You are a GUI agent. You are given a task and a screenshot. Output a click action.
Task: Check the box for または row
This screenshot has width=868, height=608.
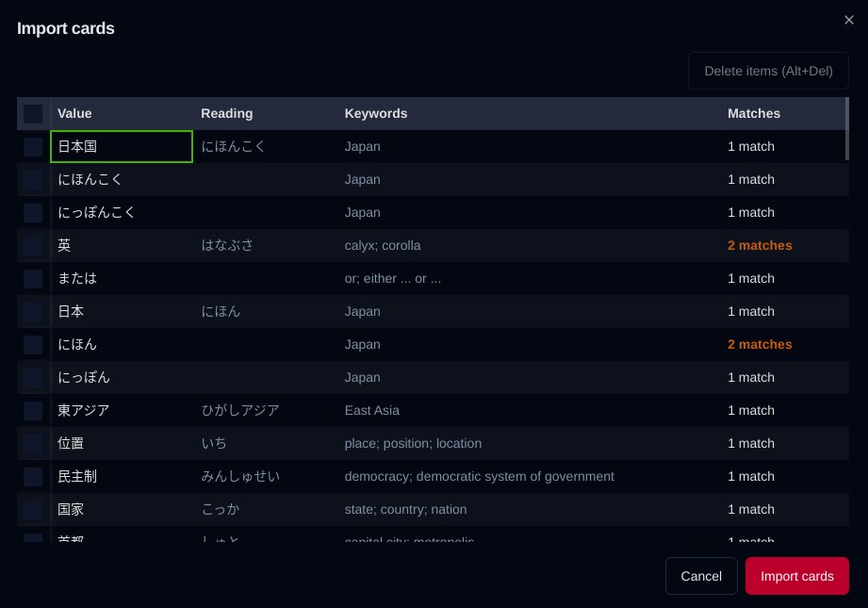33,279
